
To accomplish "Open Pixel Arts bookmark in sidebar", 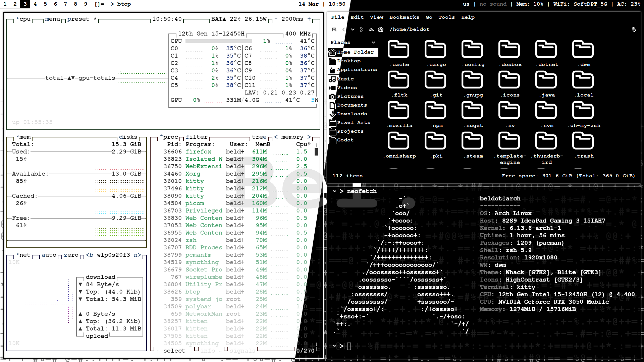I will click(x=353, y=122).
